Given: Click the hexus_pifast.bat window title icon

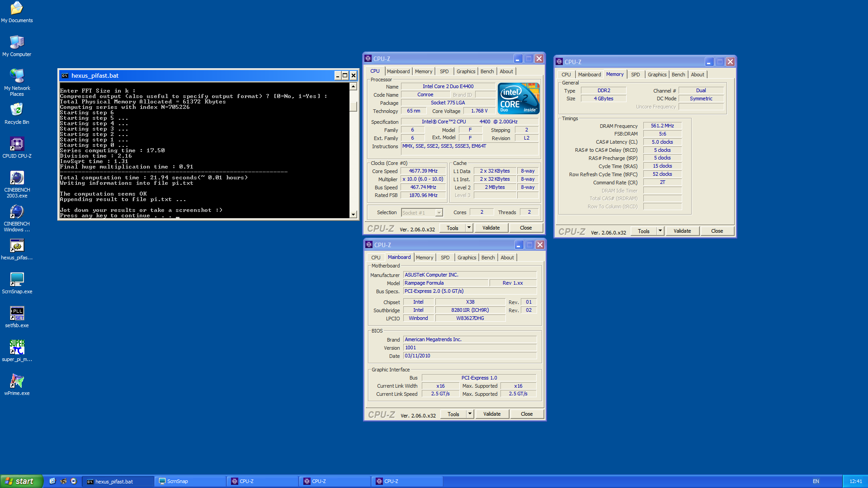Looking at the screenshot, I should [x=65, y=75].
